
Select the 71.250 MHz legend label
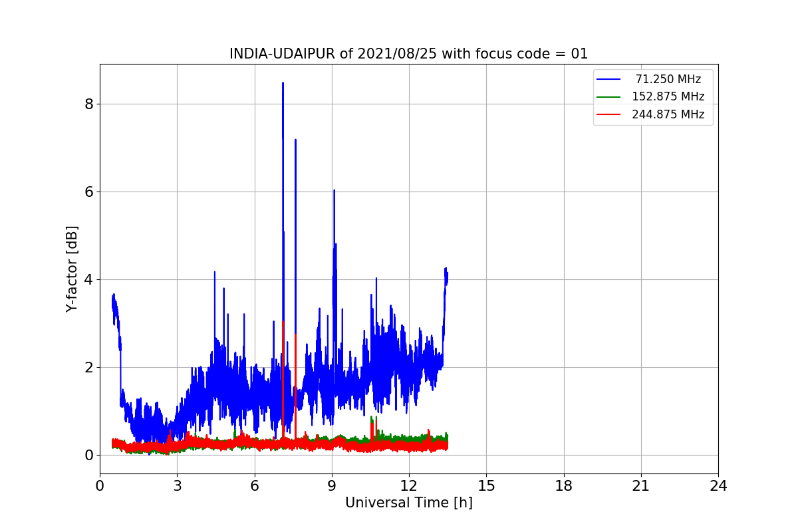668,79
